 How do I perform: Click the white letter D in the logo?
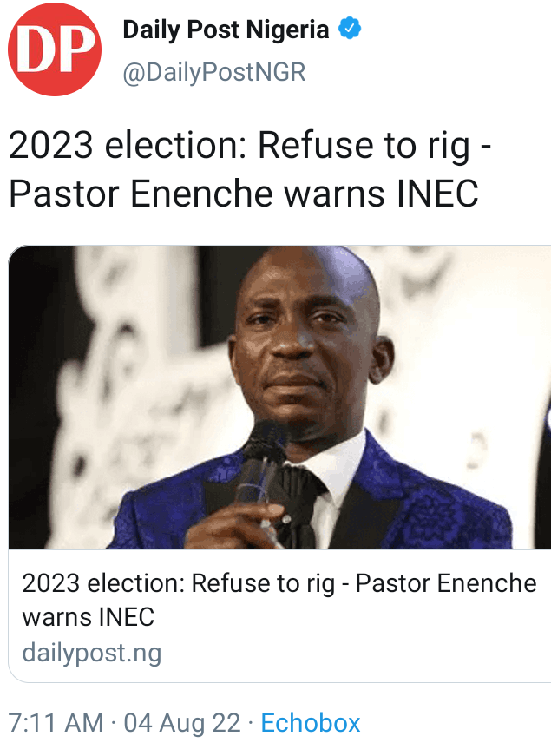36,49
